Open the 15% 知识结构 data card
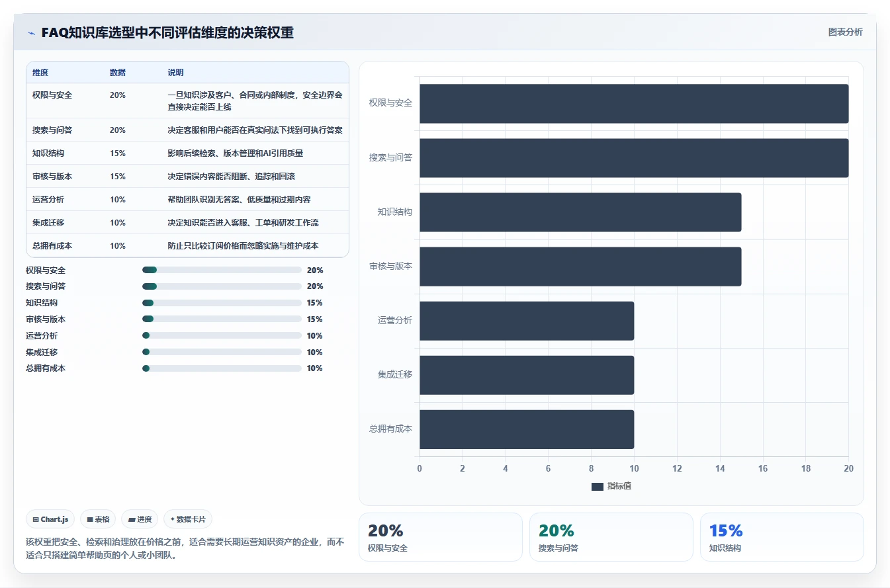Image resolution: width=890 pixels, height=588 pixels. [782, 537]
